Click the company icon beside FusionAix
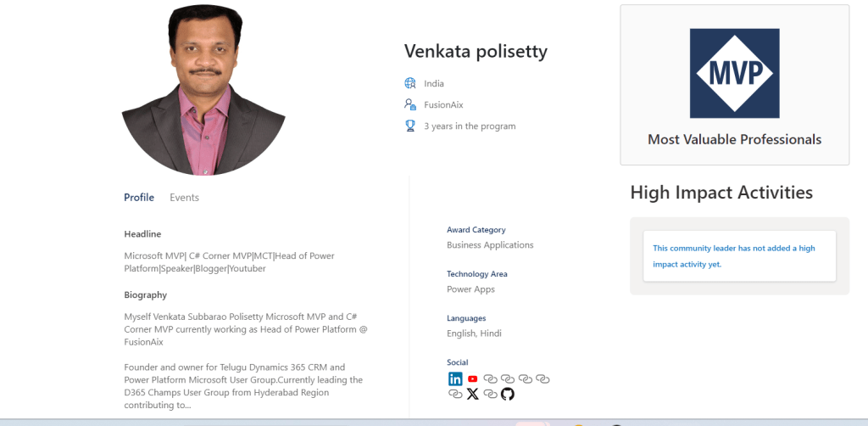The image size is (868, 426). tap(410, 104)
